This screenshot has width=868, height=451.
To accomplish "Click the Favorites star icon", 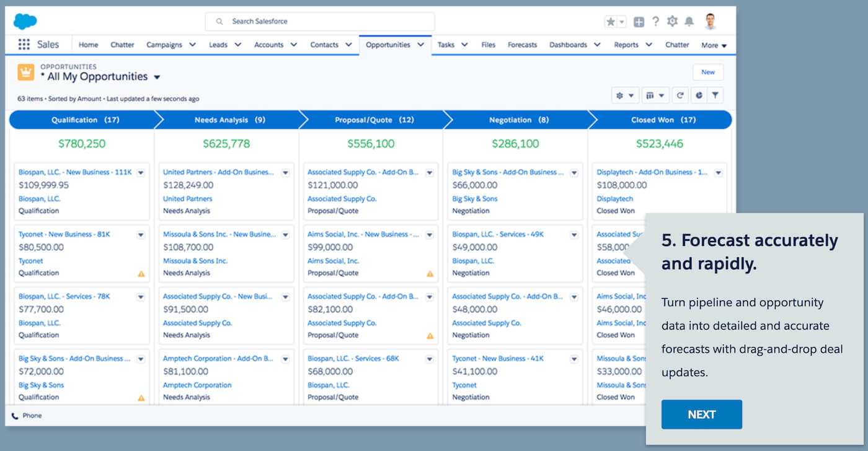I will 611,22.
